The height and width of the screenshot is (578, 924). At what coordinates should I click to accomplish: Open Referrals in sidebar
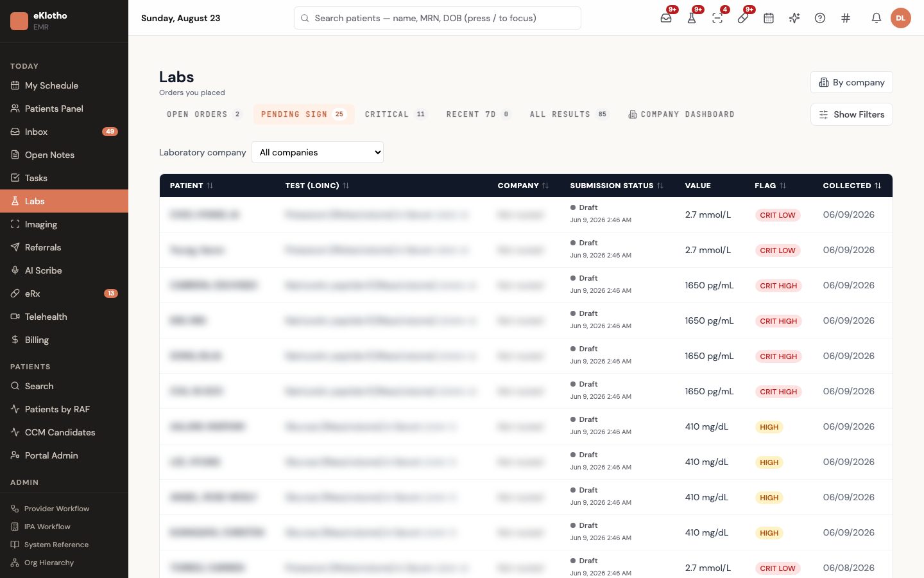coord(64,247)
